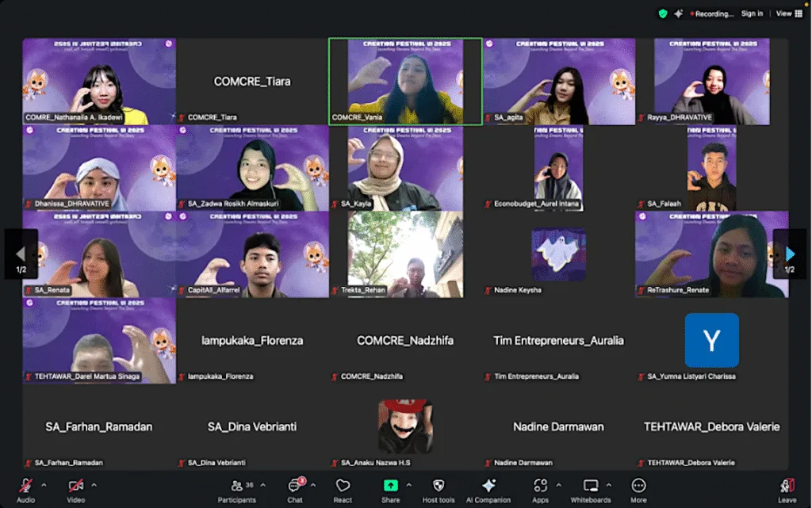
Task: Click the Sign in link
Action: click(x=751, y=13)
